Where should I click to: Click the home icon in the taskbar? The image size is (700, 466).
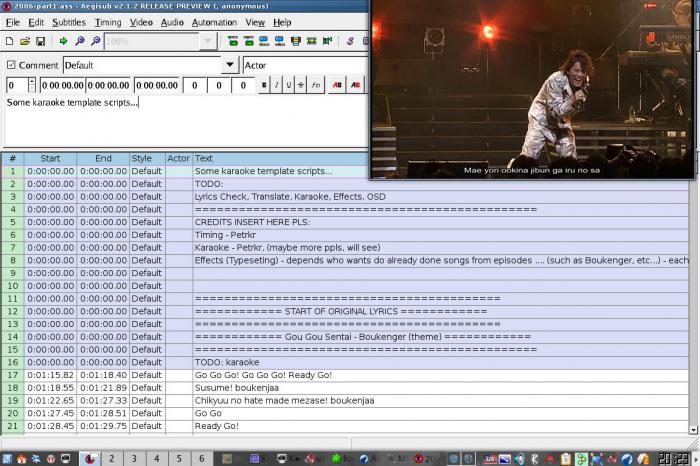point(21,458)
